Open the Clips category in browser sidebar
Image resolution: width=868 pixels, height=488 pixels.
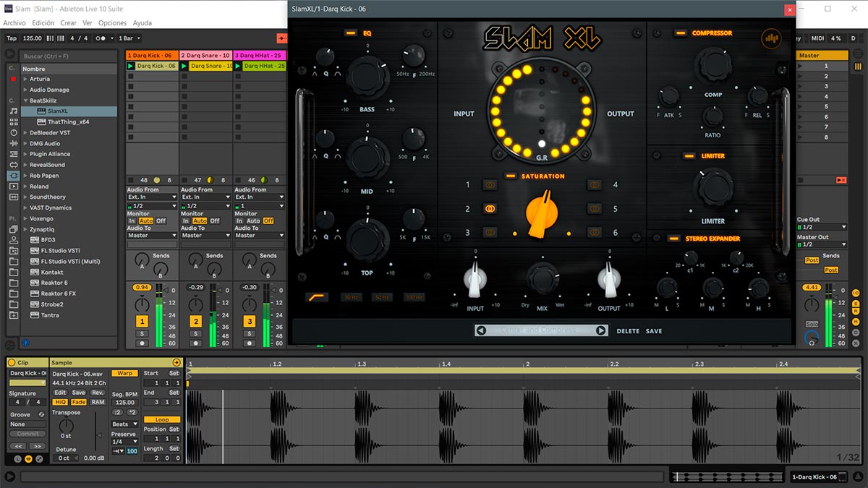click(x=14, y=187)
